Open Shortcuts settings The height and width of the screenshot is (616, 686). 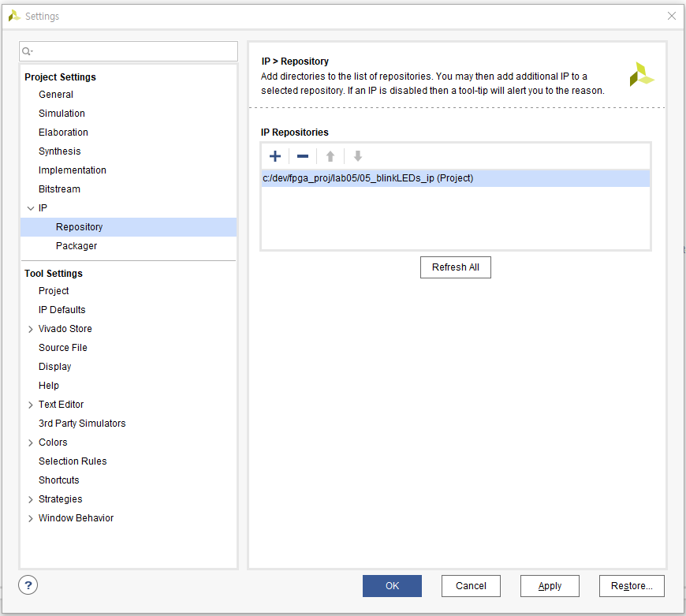point(58,480)
